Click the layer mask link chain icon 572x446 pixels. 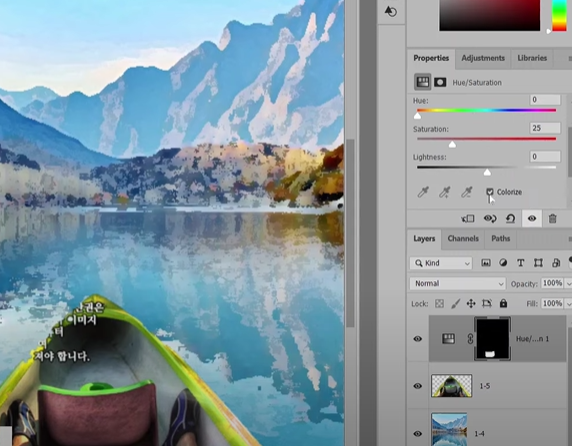(470, 339)
